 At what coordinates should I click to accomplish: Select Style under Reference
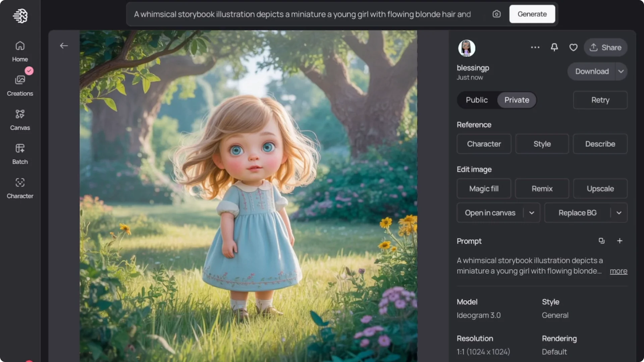click(542, 144)
